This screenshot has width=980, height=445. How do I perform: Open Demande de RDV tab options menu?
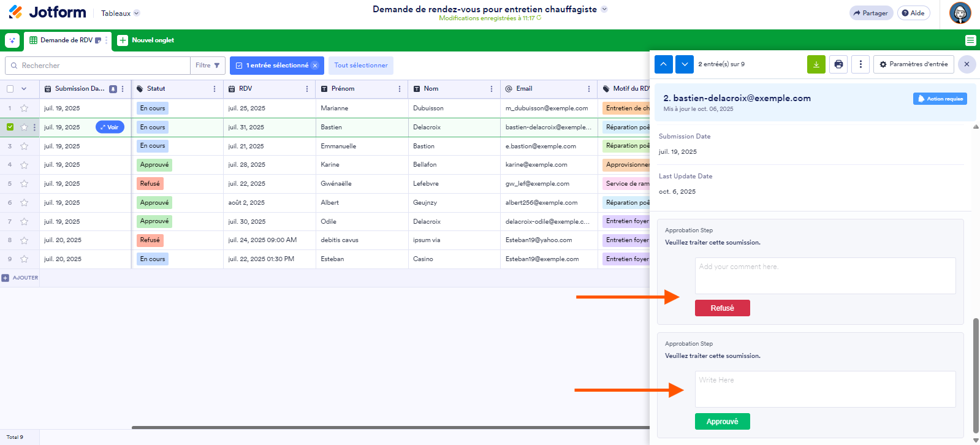[x=107, y=40]
